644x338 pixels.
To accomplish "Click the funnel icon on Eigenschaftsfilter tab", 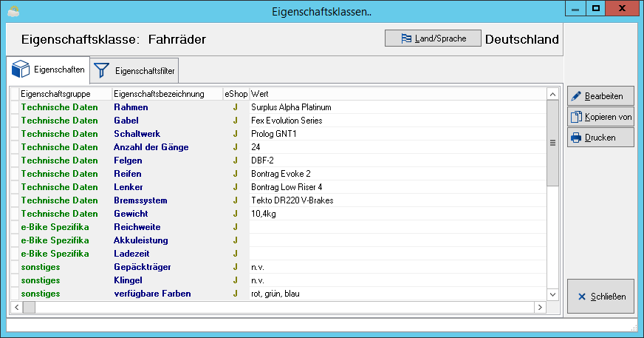I will tap(101, 70).
